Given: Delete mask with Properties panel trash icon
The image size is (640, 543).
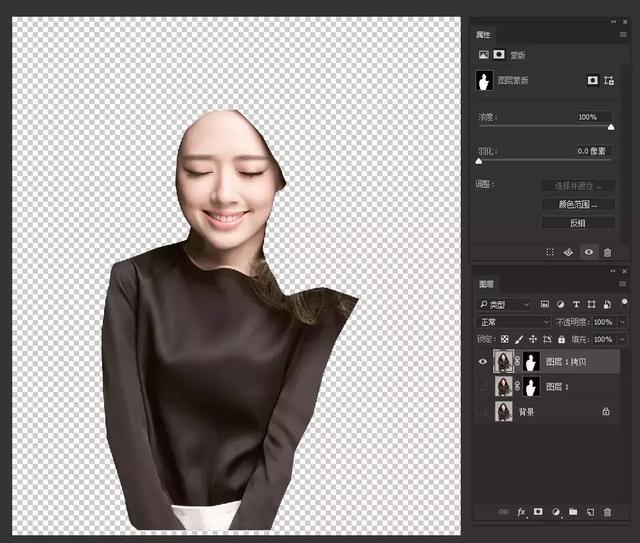Looking at the screenshot, I should (x=607, y=253).
